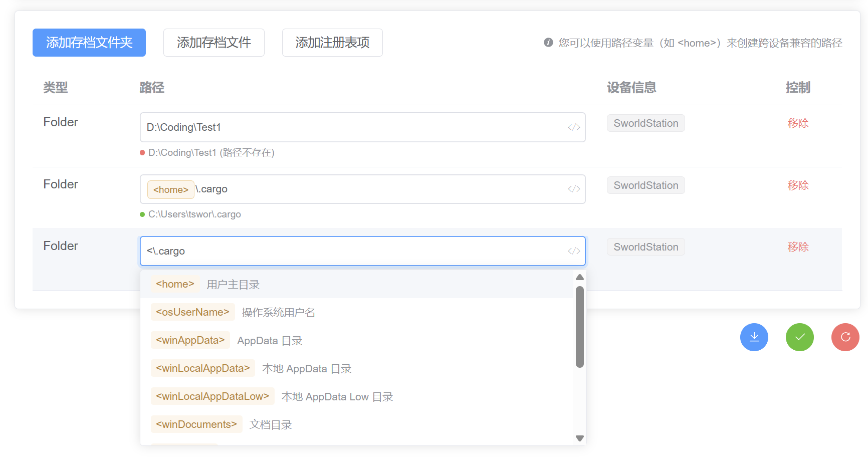Click 添加存档文件 button

click(x=213, y=43)
